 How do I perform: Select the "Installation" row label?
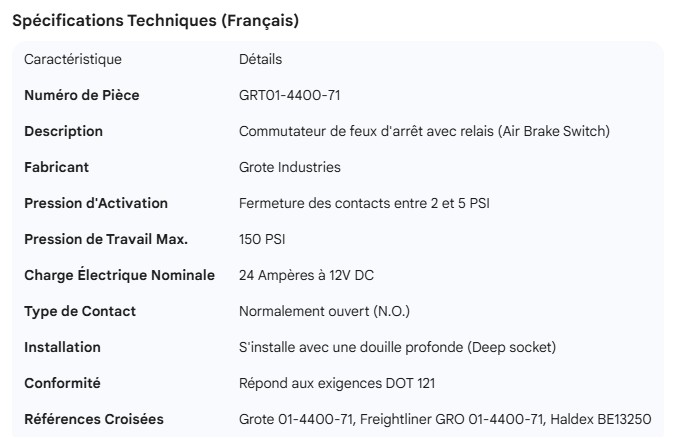click(x=62, y=348)
